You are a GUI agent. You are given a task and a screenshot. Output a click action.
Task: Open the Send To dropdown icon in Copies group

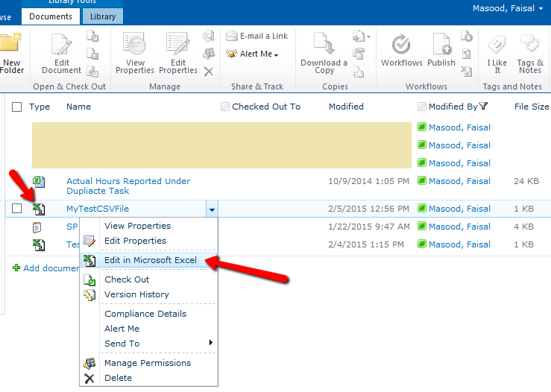361,37
